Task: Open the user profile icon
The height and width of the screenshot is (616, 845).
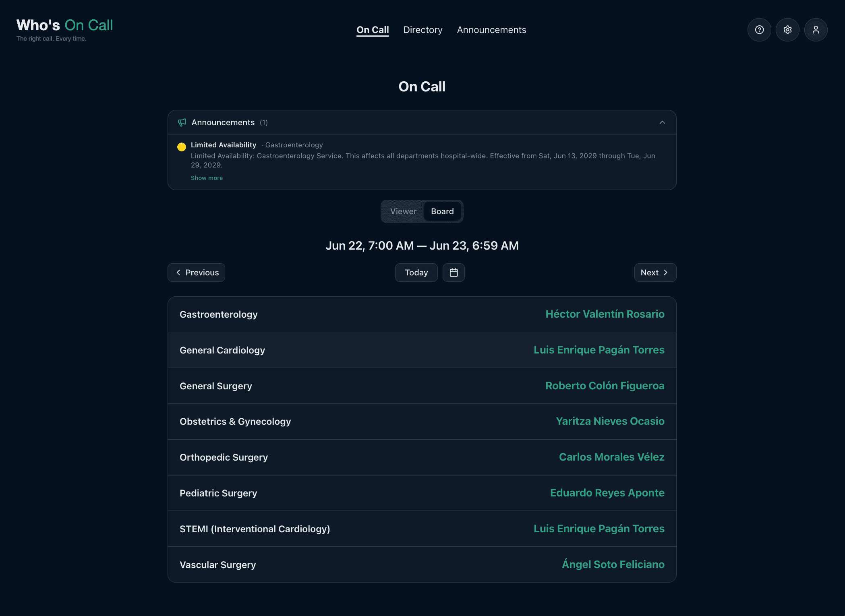Action: coord(816,30)
